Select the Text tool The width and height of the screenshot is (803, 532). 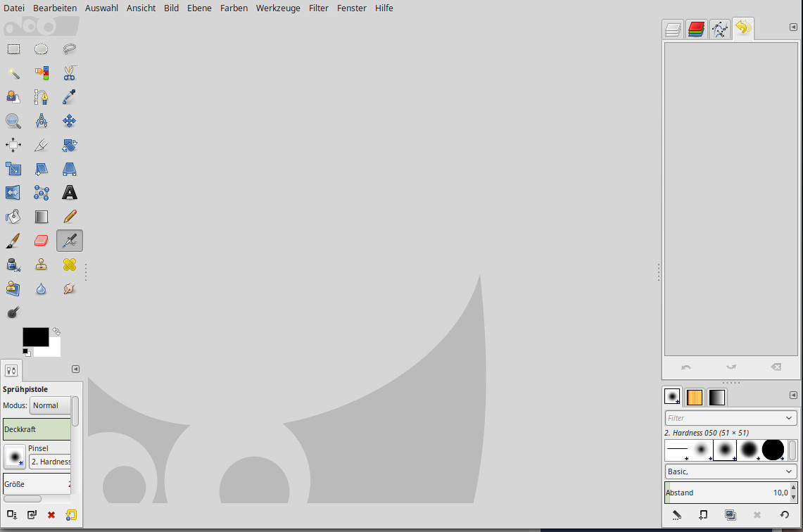click(69, 193)
